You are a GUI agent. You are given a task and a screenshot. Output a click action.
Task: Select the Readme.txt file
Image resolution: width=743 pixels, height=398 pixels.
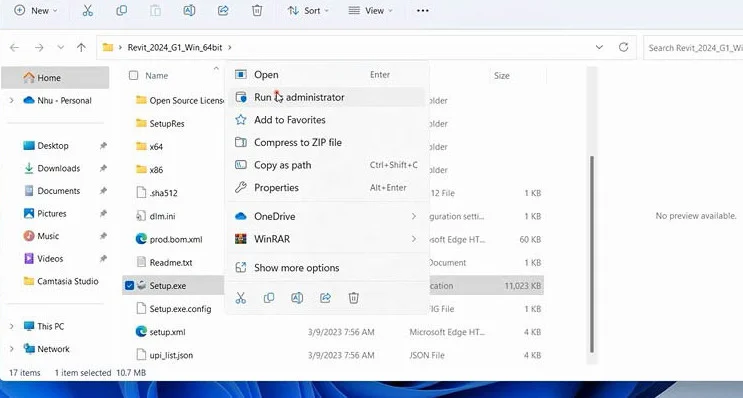[x=171, y=262]
